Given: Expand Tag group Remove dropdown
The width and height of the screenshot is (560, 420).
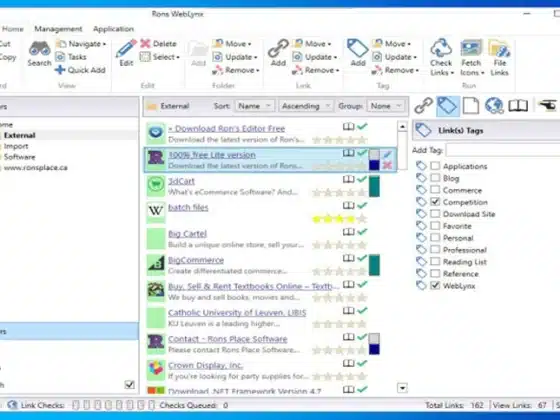Looking at the screenshot, I should [395, 70].
